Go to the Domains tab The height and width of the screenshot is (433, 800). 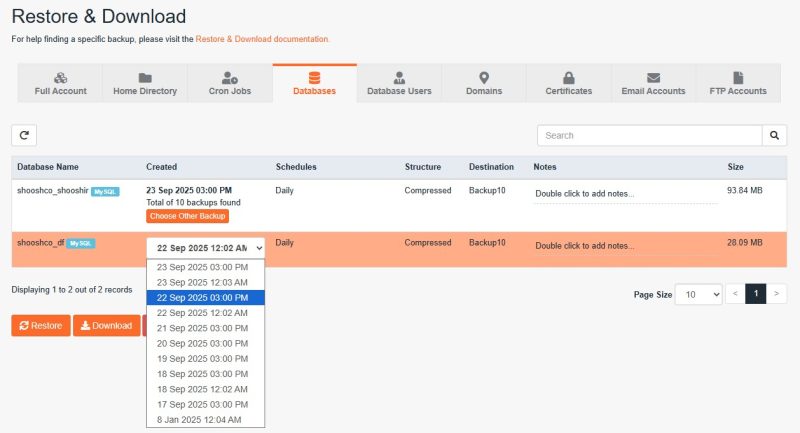tap(484, 83)
